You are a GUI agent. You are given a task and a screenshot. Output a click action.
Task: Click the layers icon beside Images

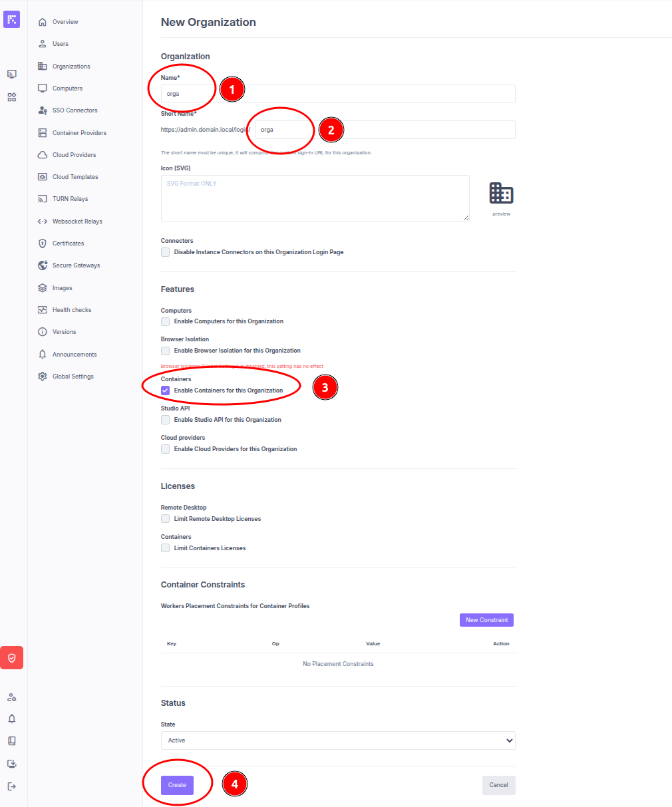tap(43, 288)
